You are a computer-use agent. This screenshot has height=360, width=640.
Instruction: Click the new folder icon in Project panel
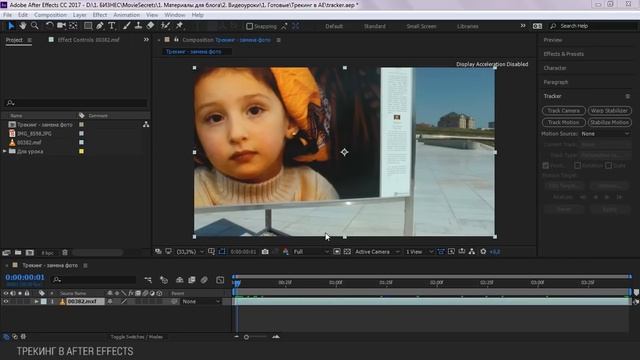pyautogui.click(x=18, y=253)
